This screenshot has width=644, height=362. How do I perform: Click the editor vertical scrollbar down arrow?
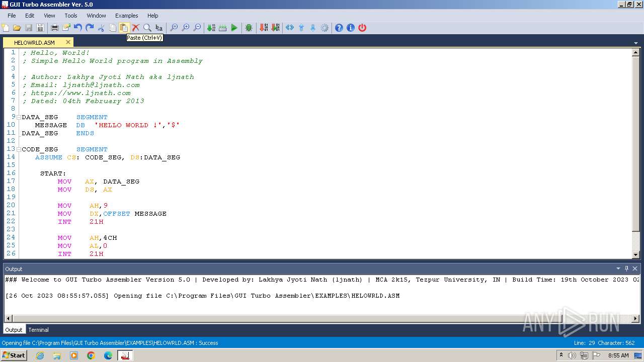pyautogui.click(x=635, y=255)
